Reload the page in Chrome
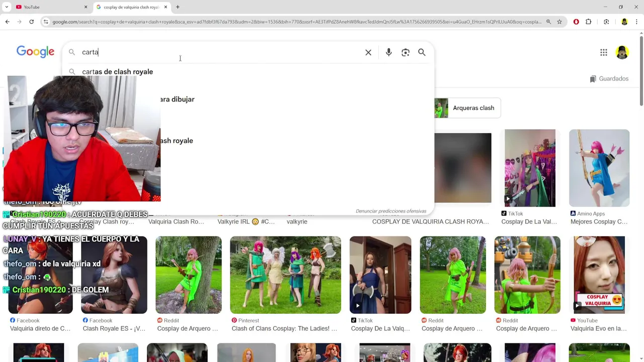This screenshot has height=362, width=644. (x=31, y=22)
